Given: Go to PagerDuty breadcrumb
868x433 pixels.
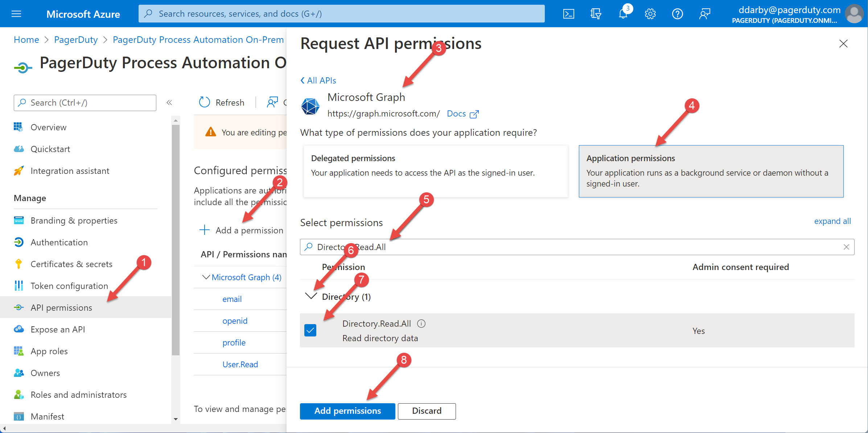Looking at the screenshot, I should (76, 40).
